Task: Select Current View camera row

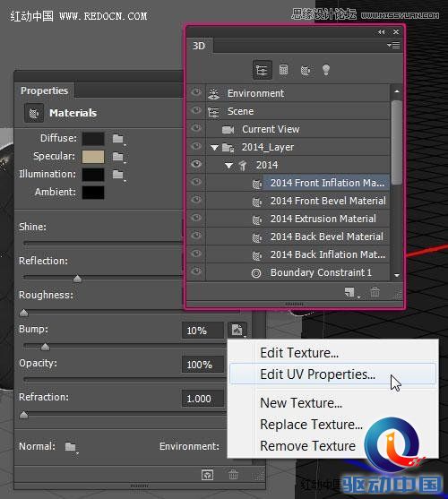Action: click(x=297, y=129)
